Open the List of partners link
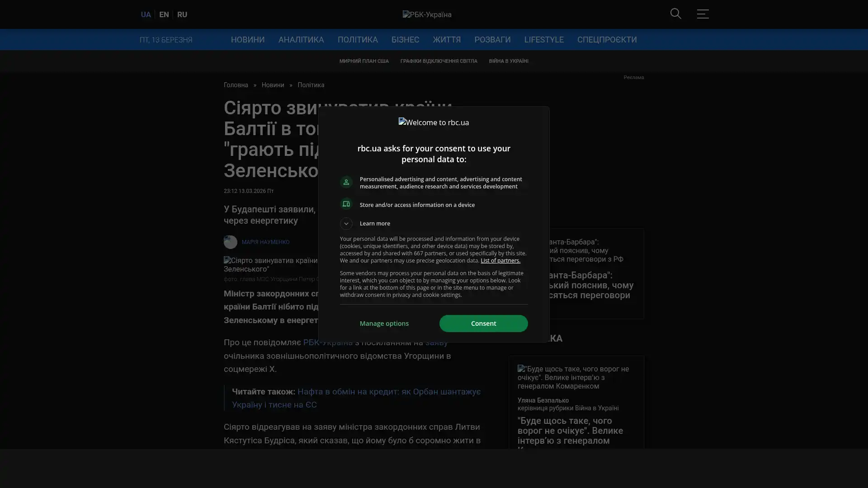This screenshot has height=488, width=868. click(500, 261)
